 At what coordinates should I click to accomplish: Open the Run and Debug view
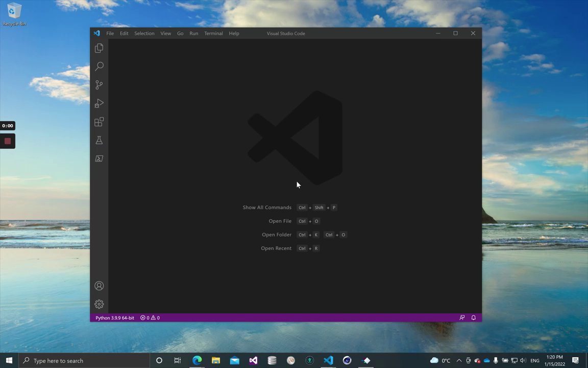pyautogui.click(x=99, y=103)
